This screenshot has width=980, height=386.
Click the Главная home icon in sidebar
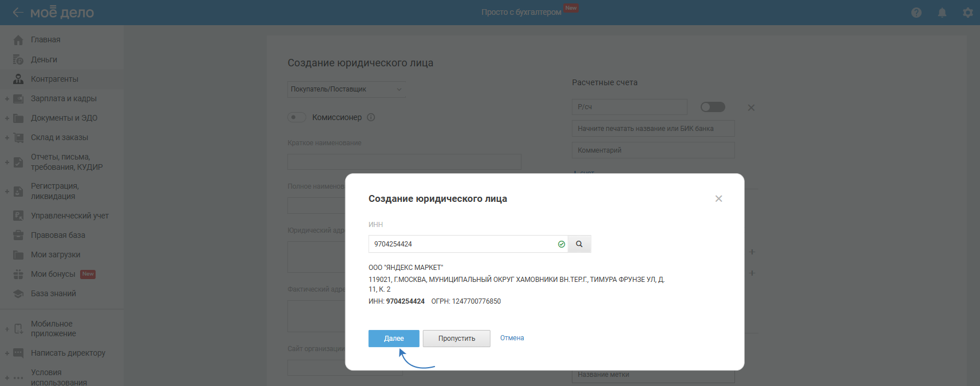coord(18,40)
